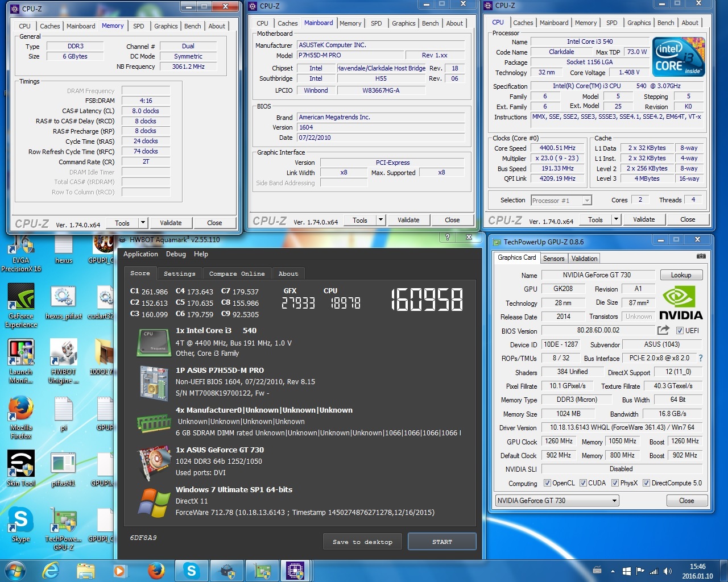Open Tools dropdown arrow in Memory CPU-Z window

[143, 223]
